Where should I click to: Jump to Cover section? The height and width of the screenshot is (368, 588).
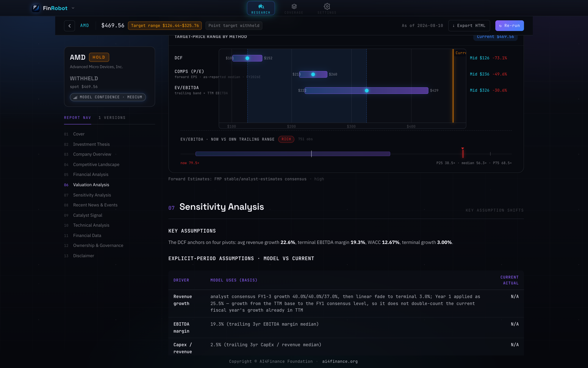pos(79,134)
